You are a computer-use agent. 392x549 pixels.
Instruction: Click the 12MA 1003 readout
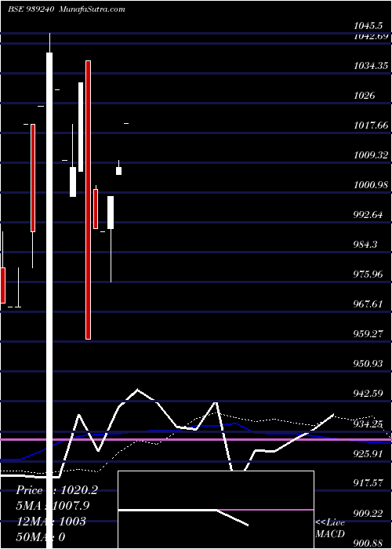coord(51,522)
